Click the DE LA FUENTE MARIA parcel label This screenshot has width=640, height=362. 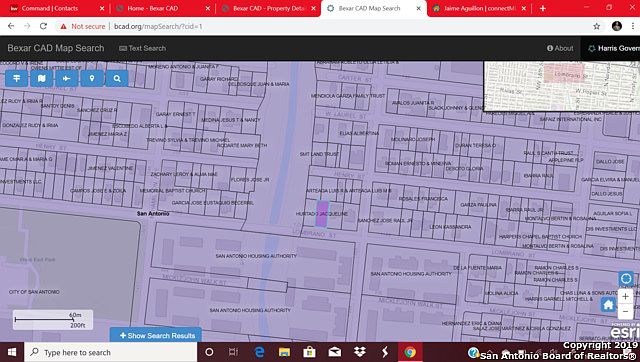click(477, 268)
